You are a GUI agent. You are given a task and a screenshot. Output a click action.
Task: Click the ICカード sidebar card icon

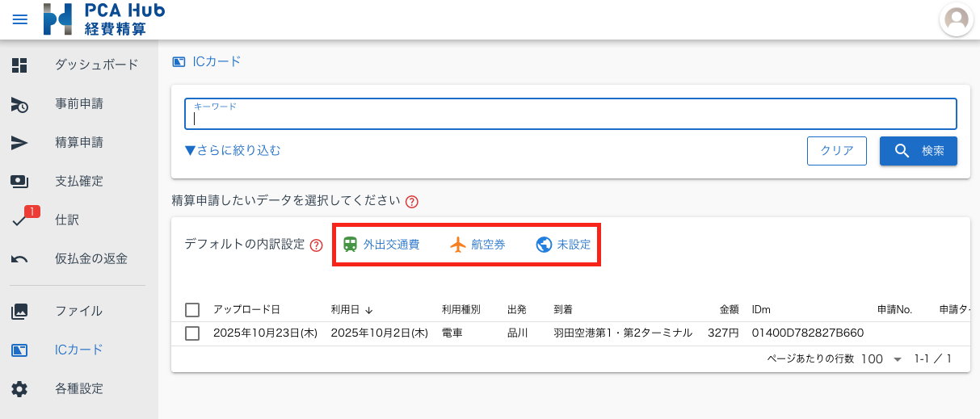19,350
